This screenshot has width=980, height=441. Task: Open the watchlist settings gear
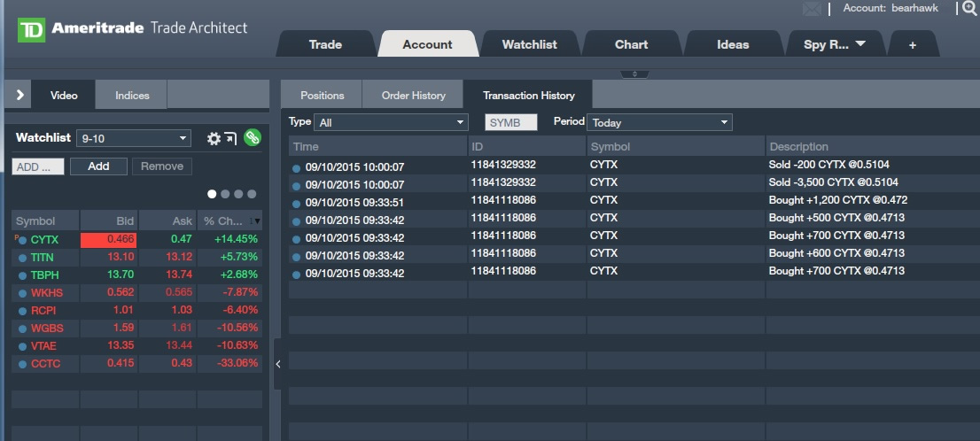coord(214,138)
